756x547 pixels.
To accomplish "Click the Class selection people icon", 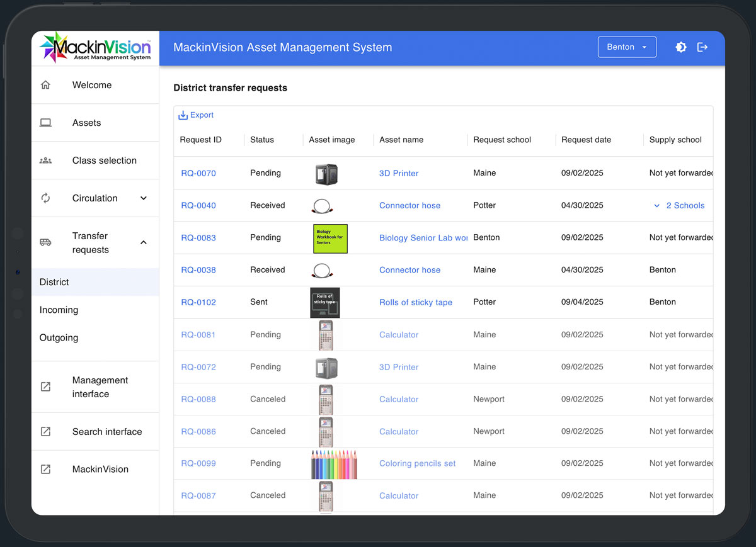I will [45, 161].
